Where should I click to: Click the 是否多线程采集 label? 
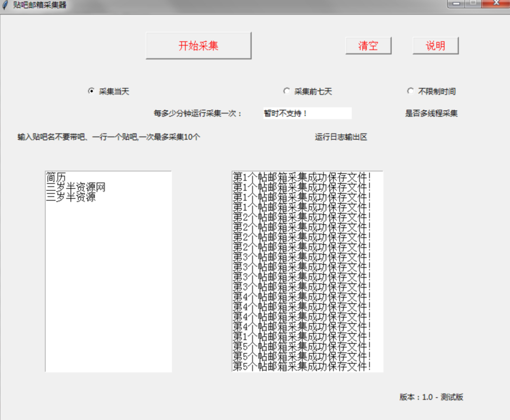pyautogui.click(x=431, y=113)
